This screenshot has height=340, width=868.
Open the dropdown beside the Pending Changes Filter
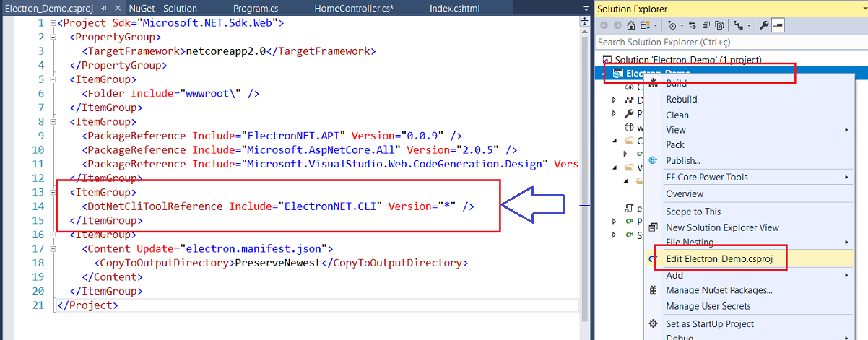(x=682, y=25)
